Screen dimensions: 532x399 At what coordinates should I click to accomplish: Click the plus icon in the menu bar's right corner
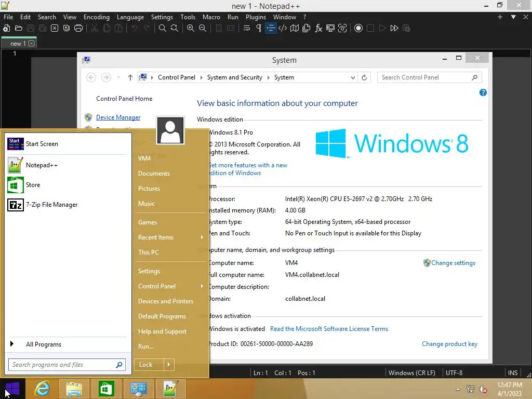(x=500, y=17)
